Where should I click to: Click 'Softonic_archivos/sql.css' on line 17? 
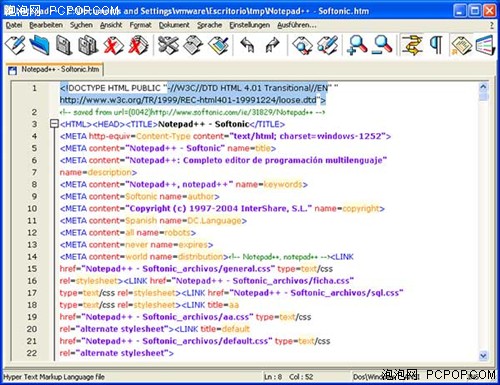pyautogui.click(x=345, y=293)
